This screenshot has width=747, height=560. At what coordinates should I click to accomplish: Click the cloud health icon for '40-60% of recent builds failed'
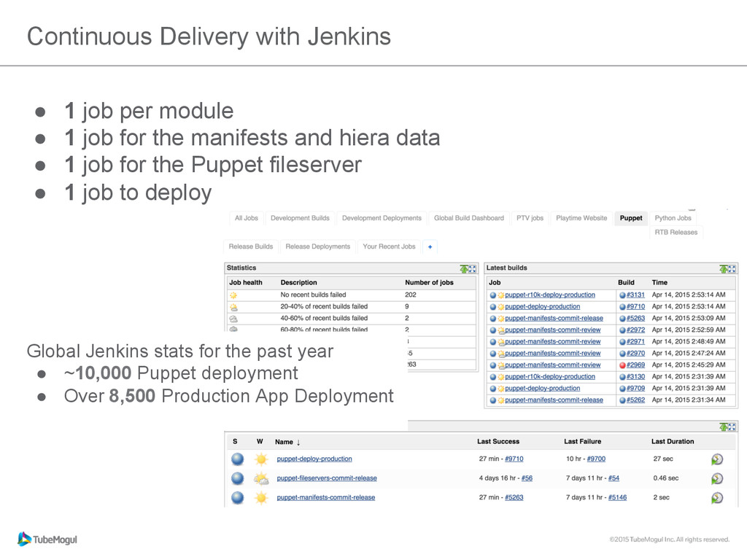click(x=233, y=319)
